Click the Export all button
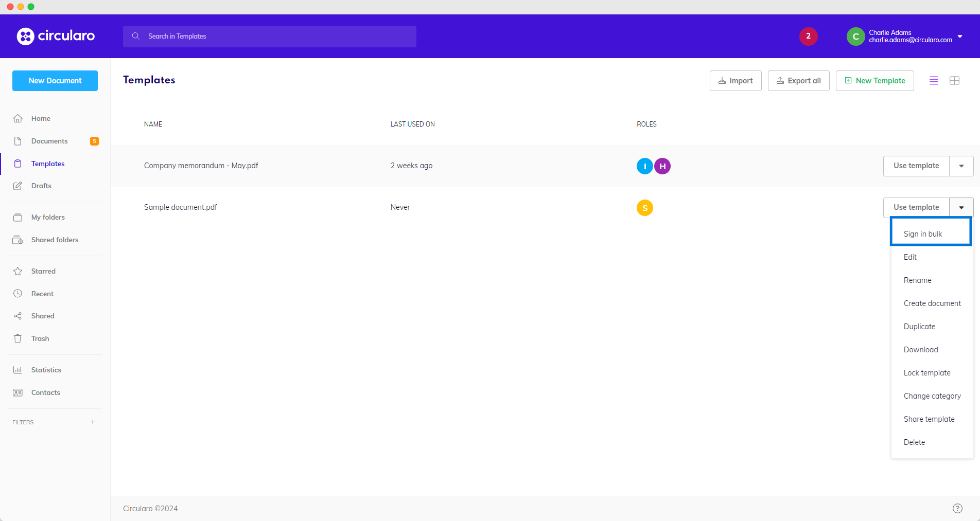 coord(798,81)
